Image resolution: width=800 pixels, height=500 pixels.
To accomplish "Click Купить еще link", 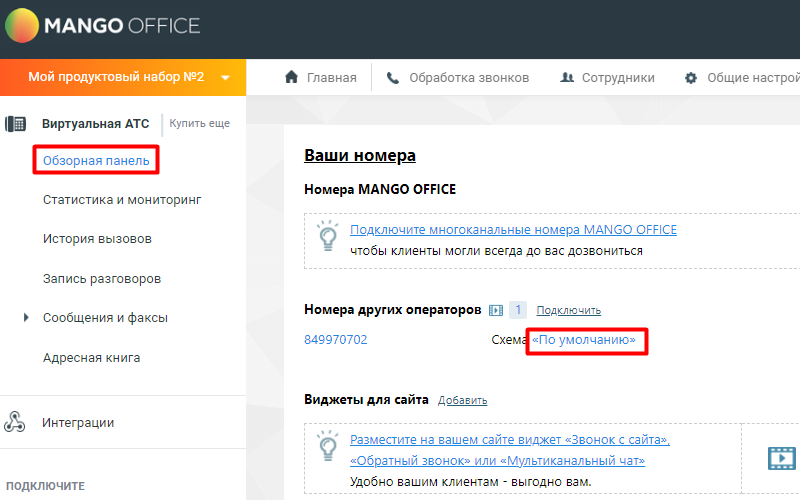I will pyautogui.click(x=199, y=123).
